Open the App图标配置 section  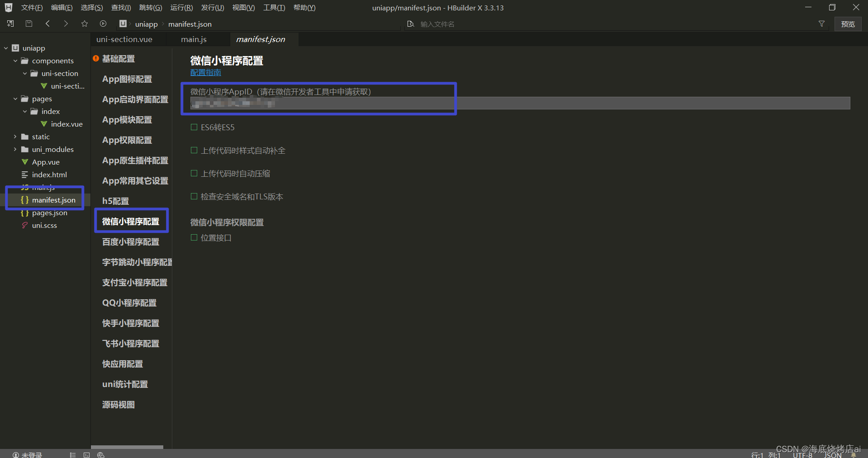(127, 79)
